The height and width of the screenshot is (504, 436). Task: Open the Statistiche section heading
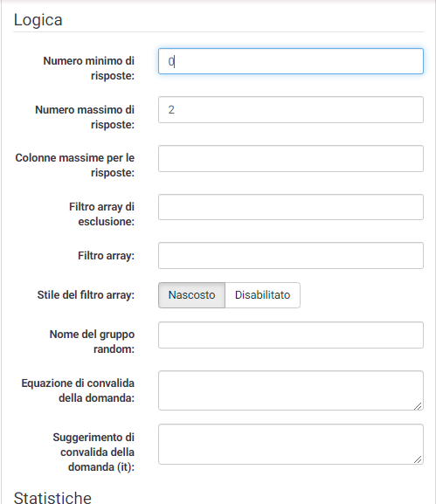click(52, 497)
